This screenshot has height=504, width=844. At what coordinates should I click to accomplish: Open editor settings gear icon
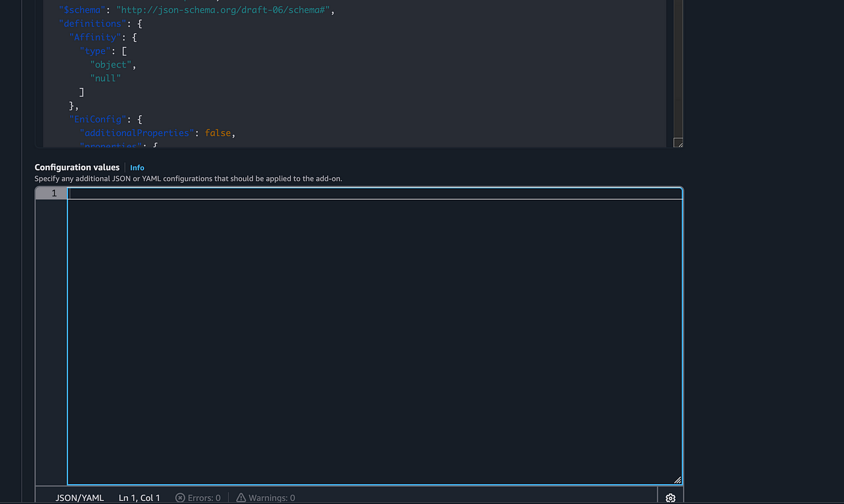(x=670, y=498)
